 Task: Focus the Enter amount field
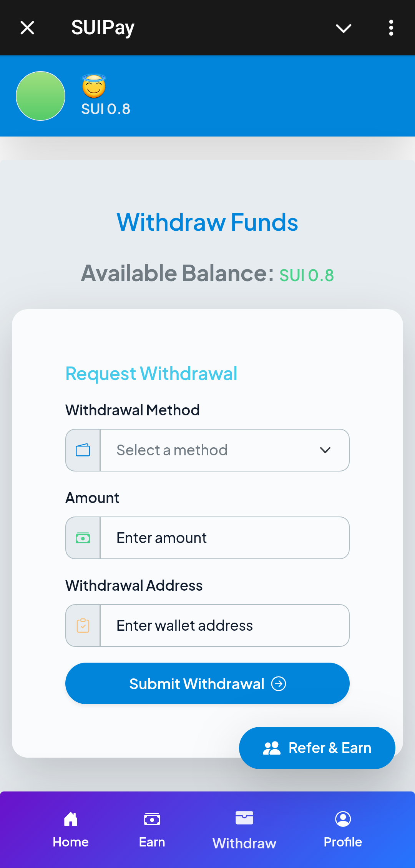coord(224,538)
